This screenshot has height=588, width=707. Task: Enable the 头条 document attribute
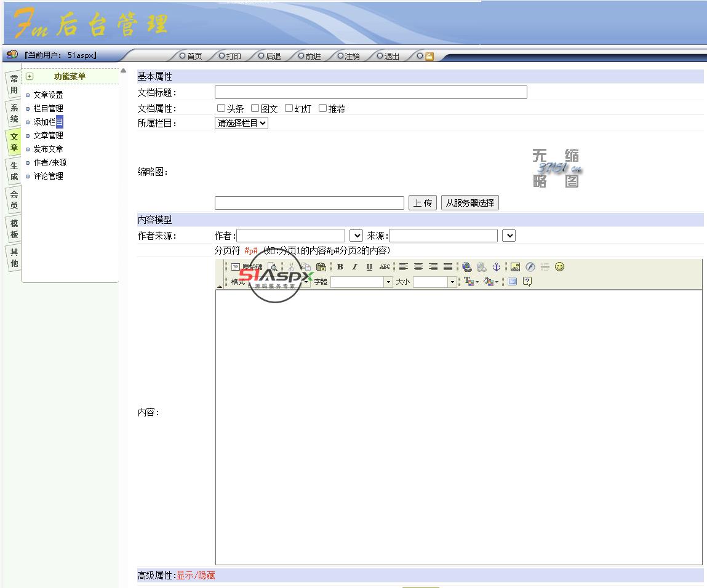(222, 108)
